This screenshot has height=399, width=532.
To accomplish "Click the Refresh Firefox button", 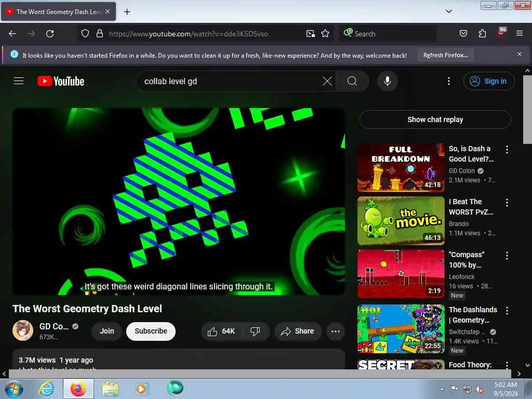I will (x=445, y=55).
